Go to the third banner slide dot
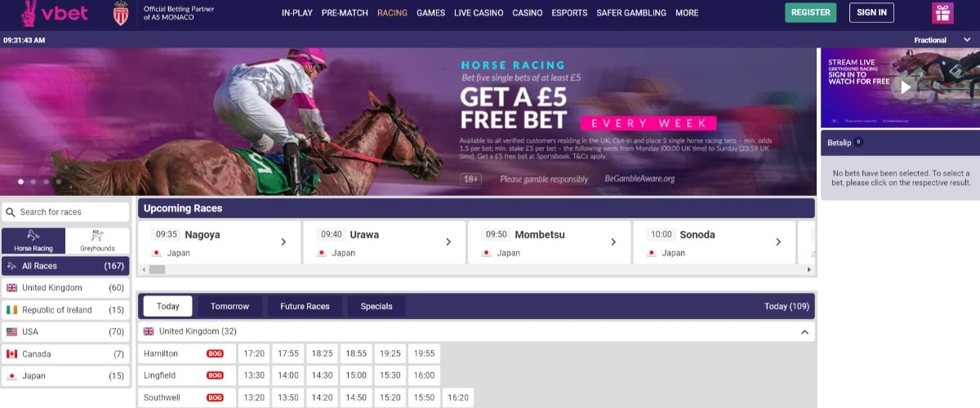This screenshot has height=408, width=980. (x=46, y=181)
